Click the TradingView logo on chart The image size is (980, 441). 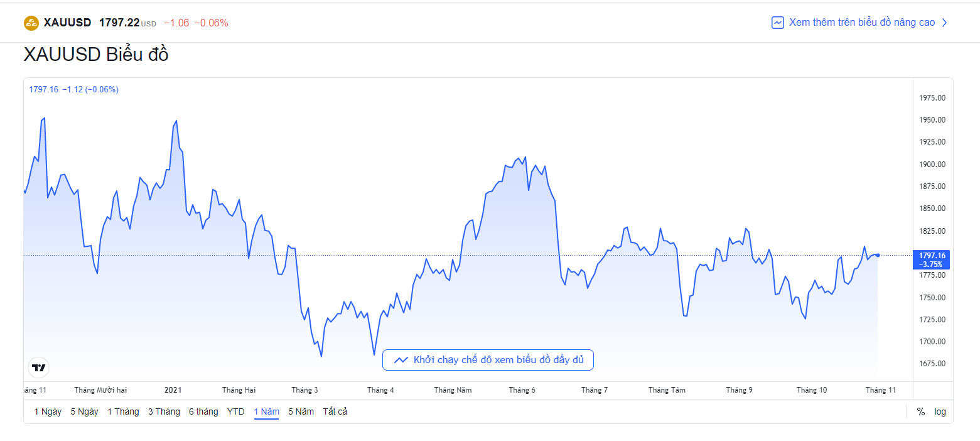pos(39,367)
